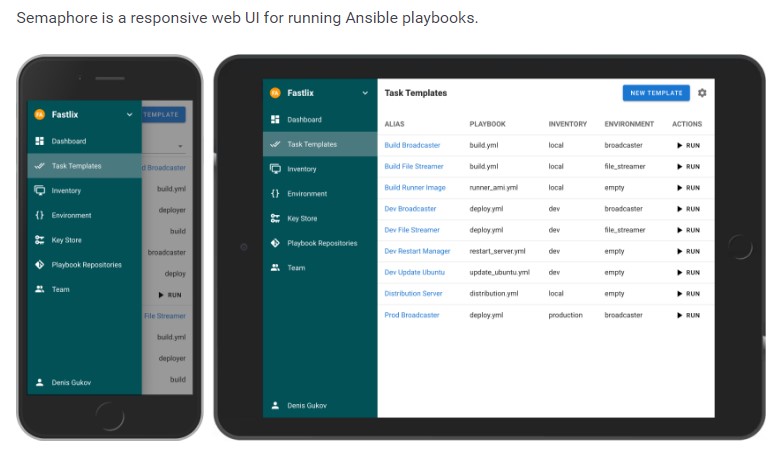The height and width of the screenshot is (453, 783).
Task: Open the Dev Restart Manager link
Action: (x=417, y=251)
